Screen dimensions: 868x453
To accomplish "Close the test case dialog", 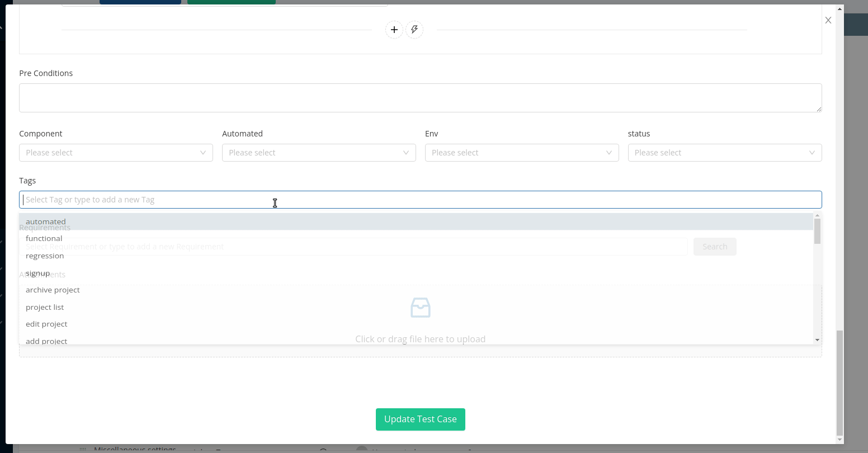I will [x=828, y=20].
